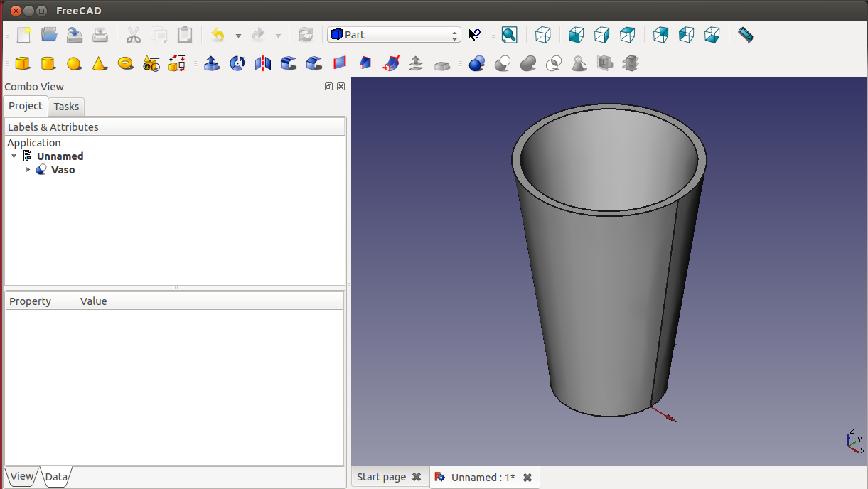The image size is (868, 489).
Task: Expand the Vaso tree node
Action: point(28,170)
